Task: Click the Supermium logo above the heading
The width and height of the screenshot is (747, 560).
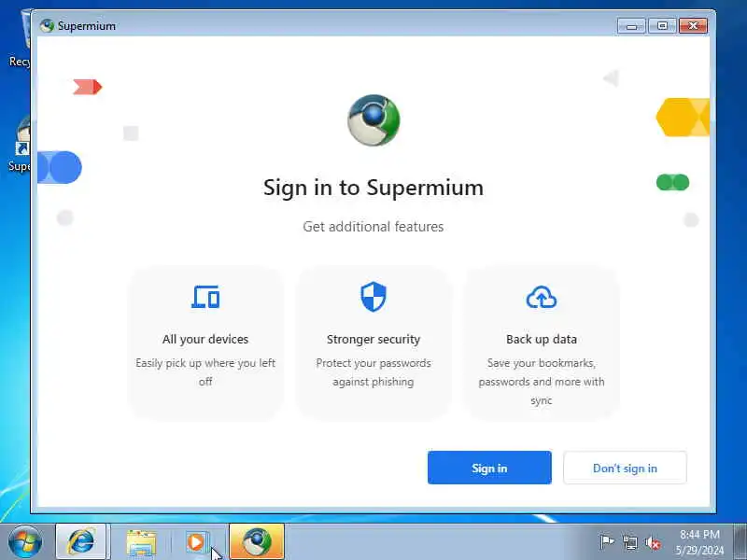Action: [x=373, y=120]
